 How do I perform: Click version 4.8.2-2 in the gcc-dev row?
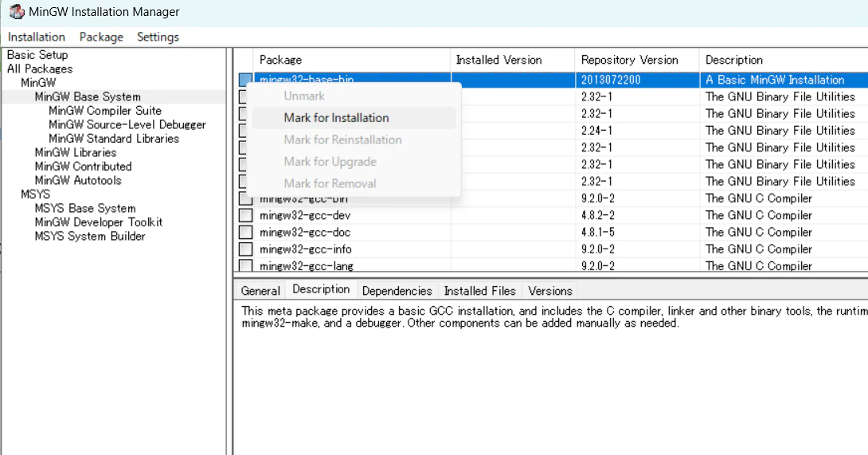[x=598, y=215]
